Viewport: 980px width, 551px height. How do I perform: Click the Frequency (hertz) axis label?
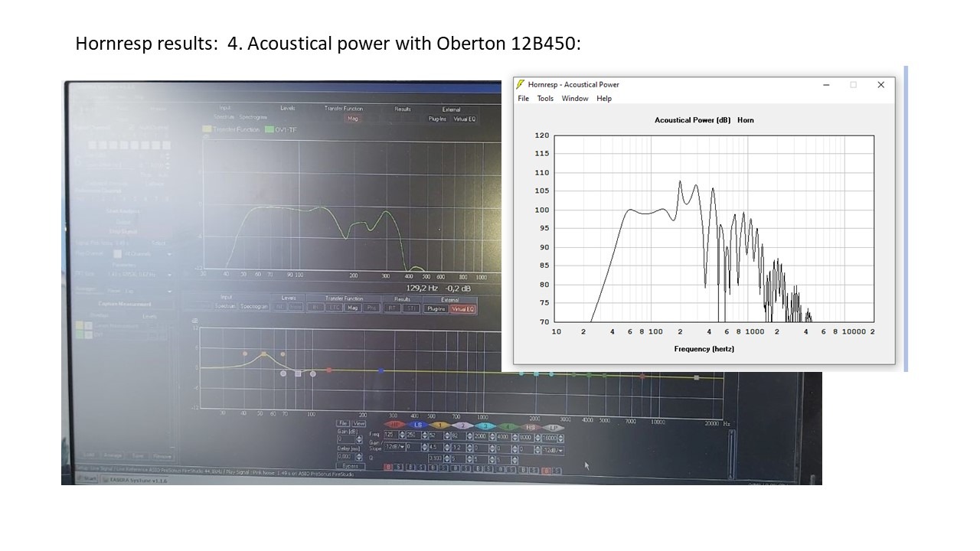[704, 349]
